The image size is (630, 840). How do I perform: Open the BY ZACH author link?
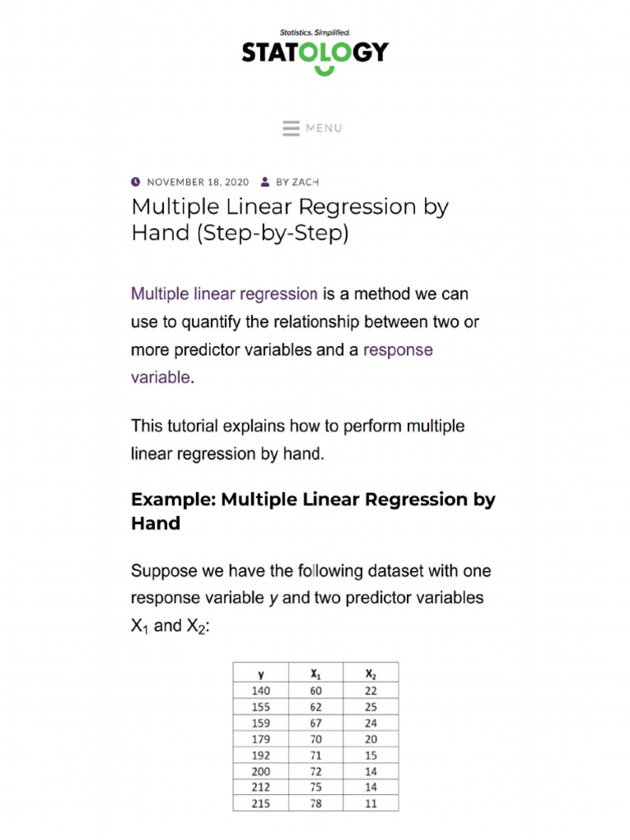coord(297,182)
